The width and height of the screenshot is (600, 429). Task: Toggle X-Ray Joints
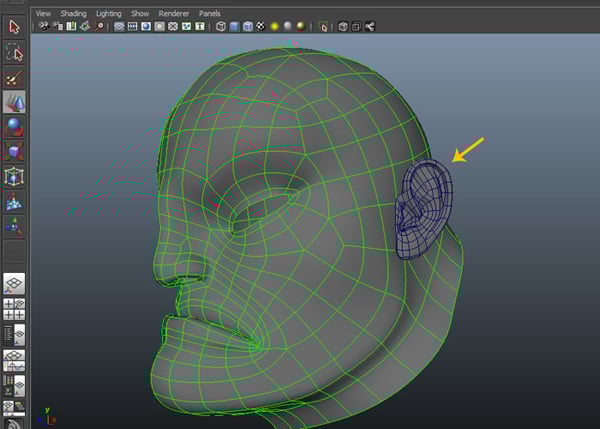[x=370, y=26]
